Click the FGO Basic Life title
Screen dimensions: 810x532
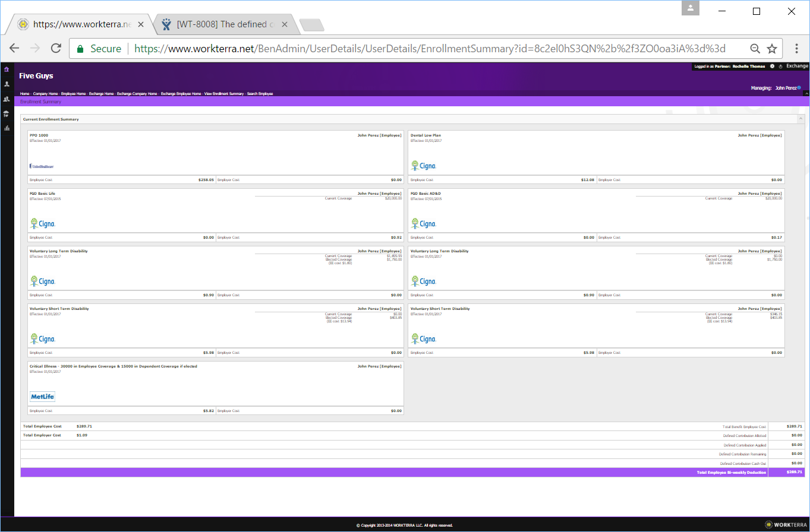tap(42, 194)
